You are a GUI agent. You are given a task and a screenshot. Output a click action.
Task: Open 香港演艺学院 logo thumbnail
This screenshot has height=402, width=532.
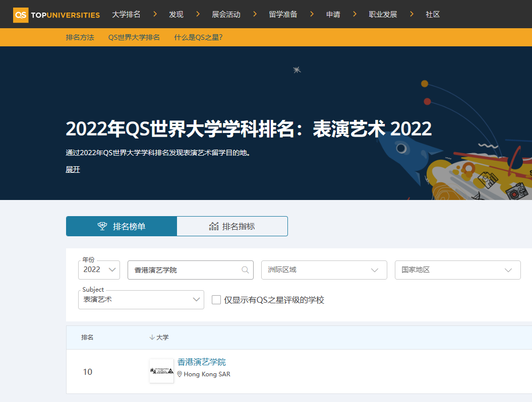click(161, 371)
